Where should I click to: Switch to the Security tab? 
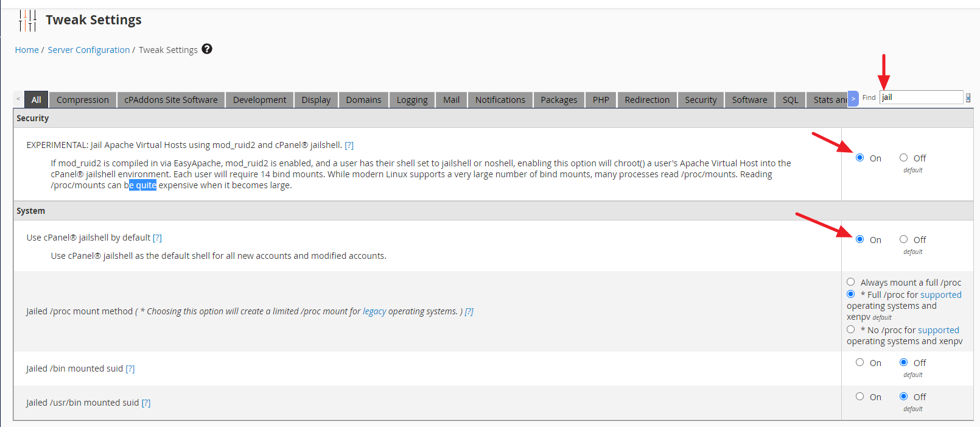pos(700,100)
